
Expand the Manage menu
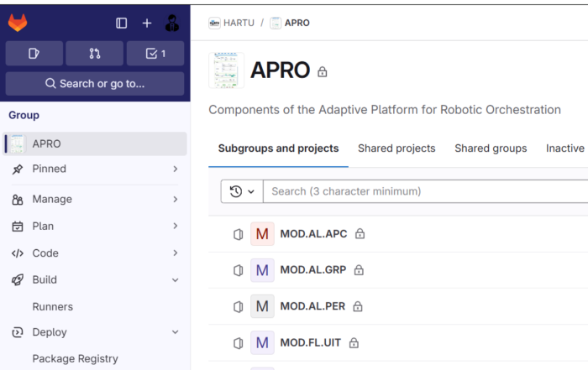94,199
